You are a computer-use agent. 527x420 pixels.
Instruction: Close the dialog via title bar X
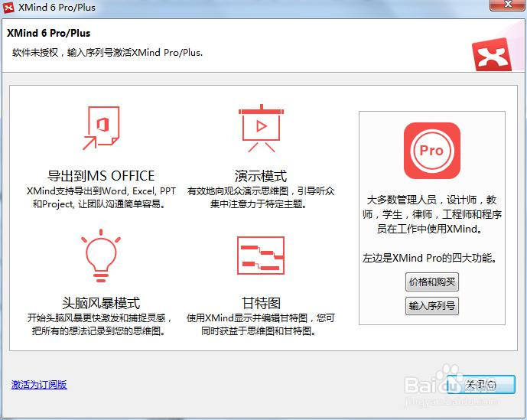tap(508, 5)
